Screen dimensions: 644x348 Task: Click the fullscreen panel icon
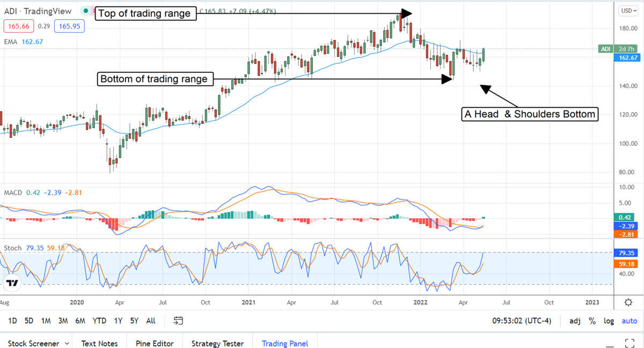631,343
